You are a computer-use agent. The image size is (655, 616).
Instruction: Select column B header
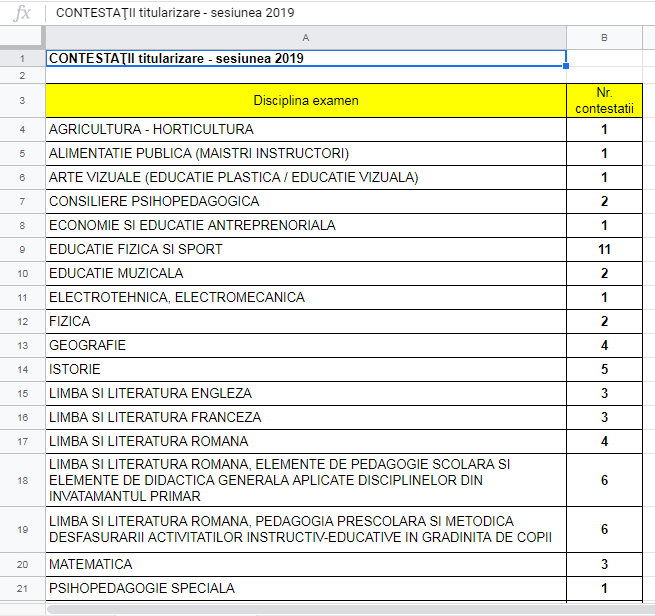[604, 37]
